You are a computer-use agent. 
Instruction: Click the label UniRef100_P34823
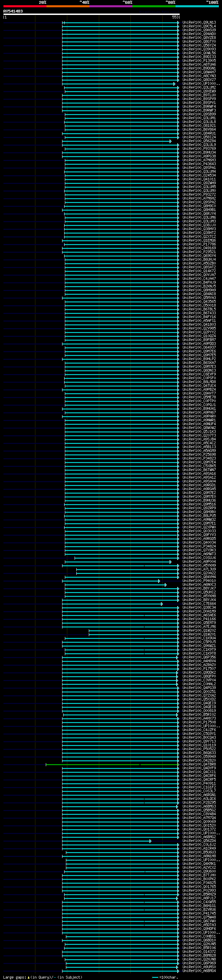tap(199, 459)
